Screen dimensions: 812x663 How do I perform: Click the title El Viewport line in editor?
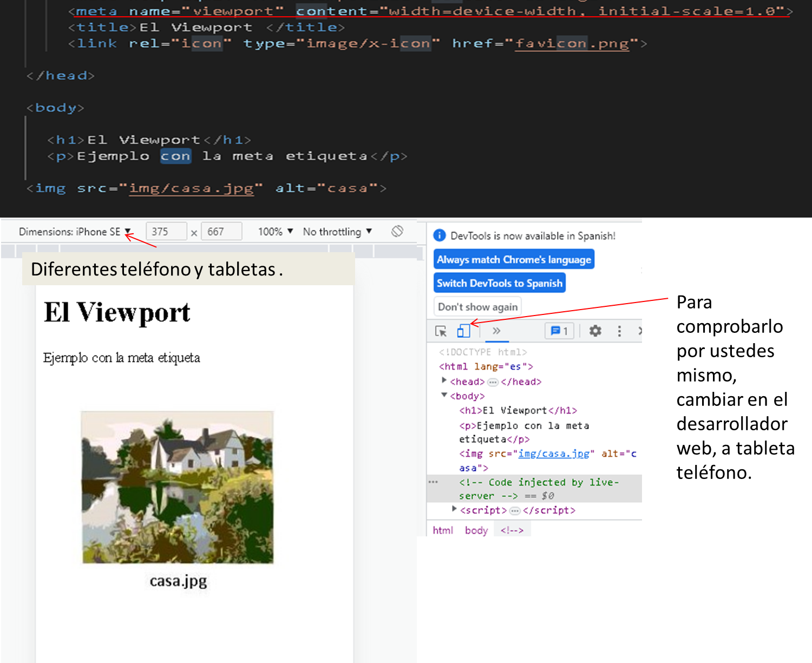tap(206, 27)
